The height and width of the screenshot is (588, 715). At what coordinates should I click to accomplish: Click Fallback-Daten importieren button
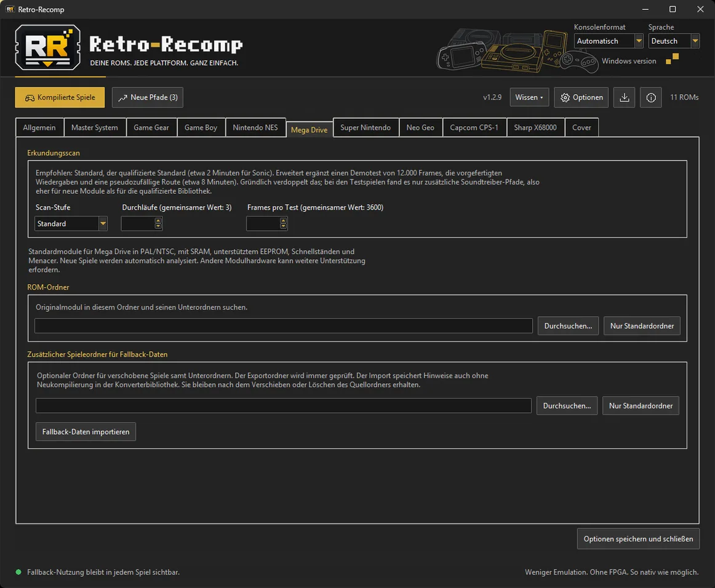(86, 432)
